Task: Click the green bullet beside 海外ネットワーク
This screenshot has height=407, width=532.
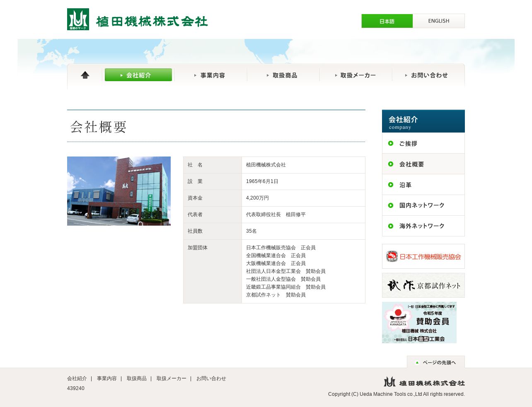Action: [x=391, y=226]
